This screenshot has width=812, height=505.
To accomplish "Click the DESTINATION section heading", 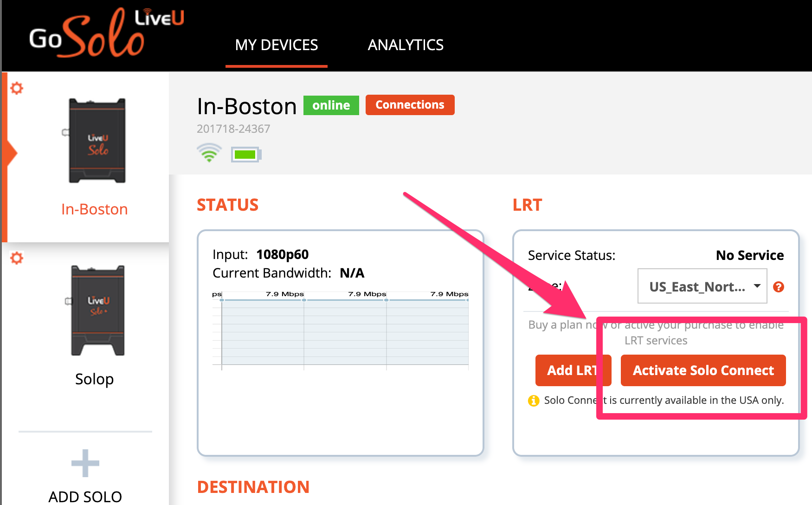I will tap(253, 487).
